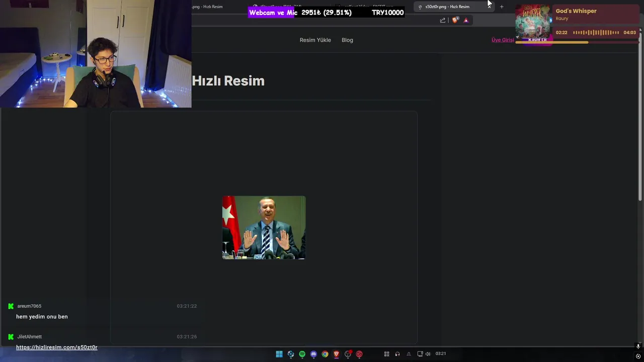Click the God's Whisper album cover
This screenshot has width=644, height=362.
click(x=533, y=21)
